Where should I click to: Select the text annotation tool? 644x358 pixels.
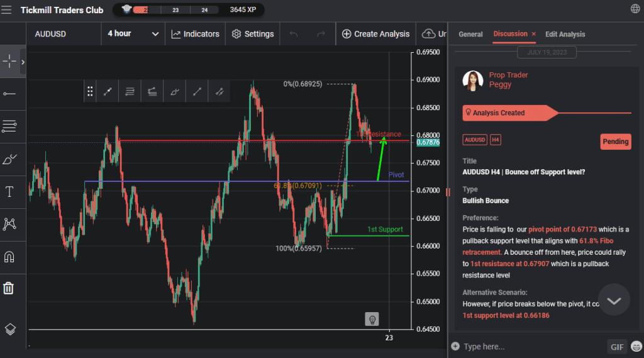point(9,192)
